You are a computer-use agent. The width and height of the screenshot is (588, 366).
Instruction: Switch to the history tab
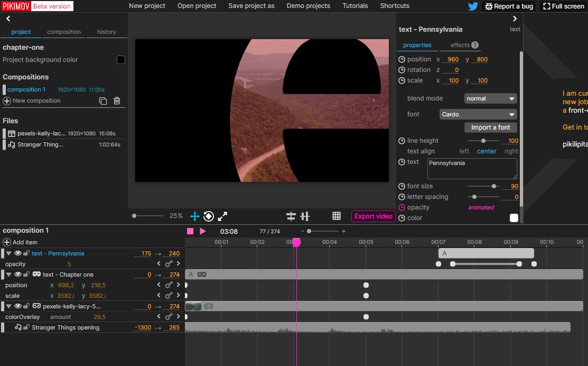click(107, 32)
